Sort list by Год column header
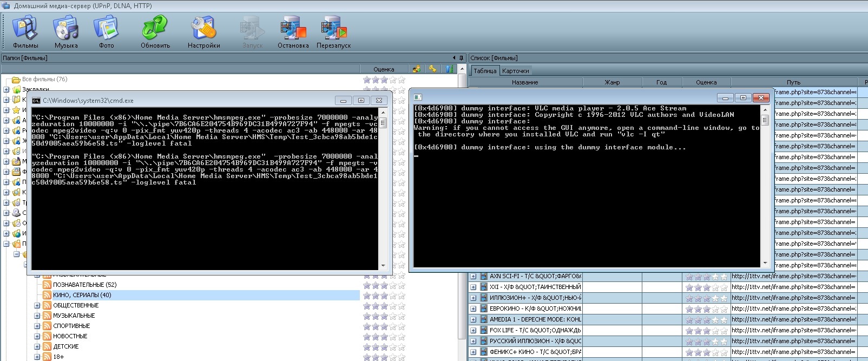 click(x=661, y=82)
